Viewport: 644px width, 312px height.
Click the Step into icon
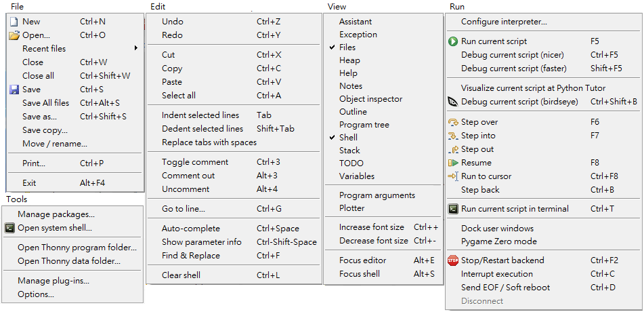click(x=453, y=136)
